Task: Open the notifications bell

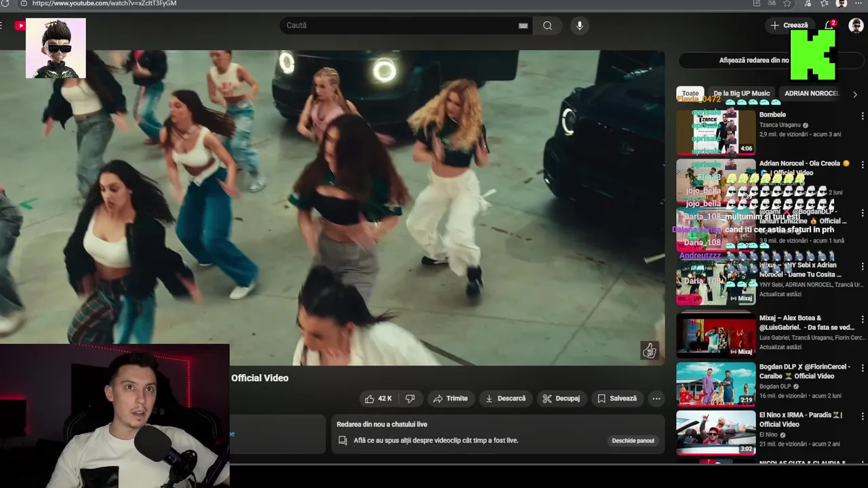Action: pos(829,25)
